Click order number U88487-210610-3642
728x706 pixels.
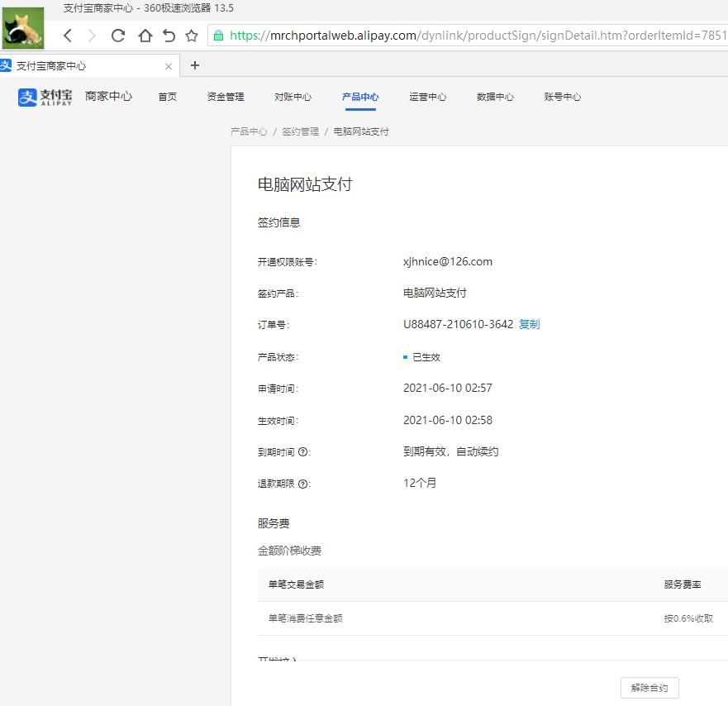(x=459, y=324)
